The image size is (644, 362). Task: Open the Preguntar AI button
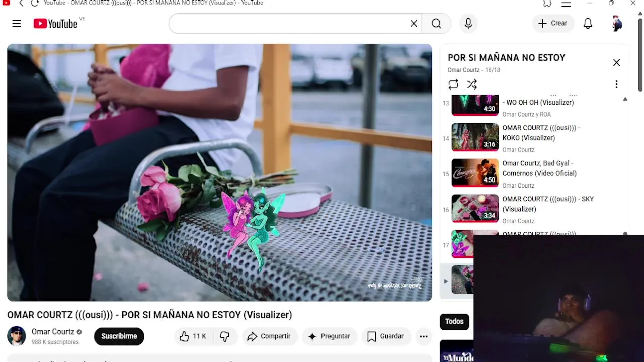pyautogui.click(x=330, y=336)
